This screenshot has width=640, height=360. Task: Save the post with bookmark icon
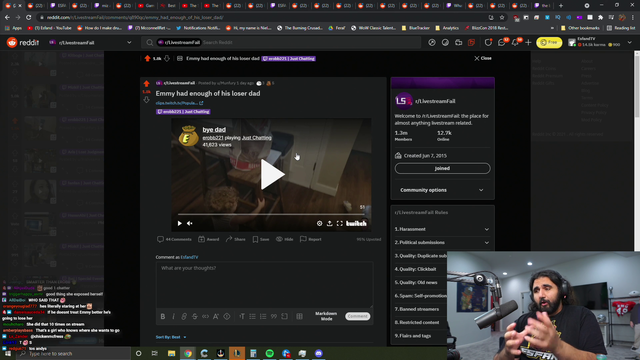(x=261, y=239)
